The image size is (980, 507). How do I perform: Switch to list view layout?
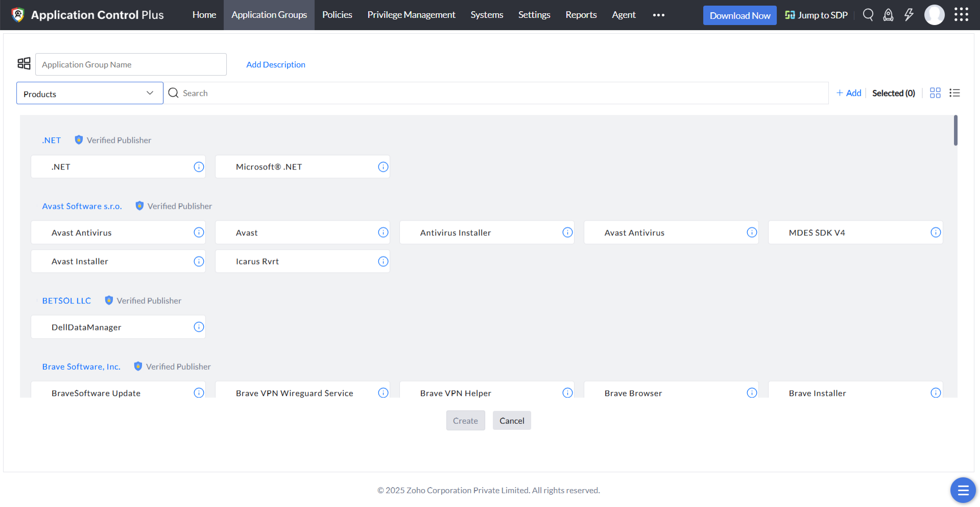tap(955, 93)
